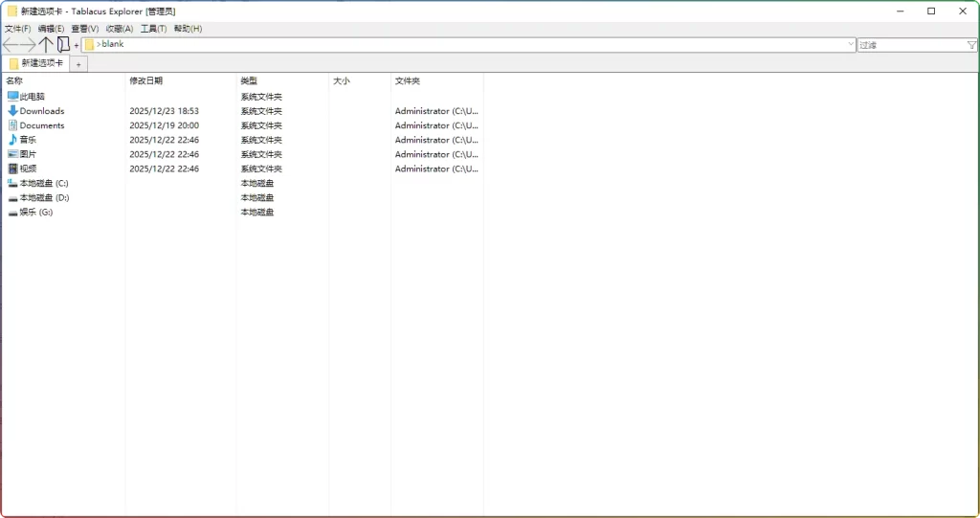This screenshot has width=980, height=518.
Task: Click the 视频 film strip icon
Action: click(x=12, y=169)
